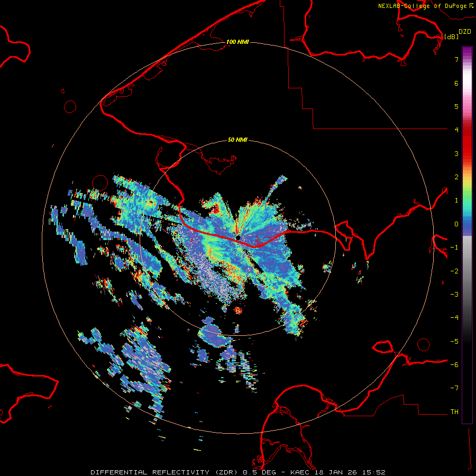Click the '50 NMI' range ring label

click(x=237, y=140)
